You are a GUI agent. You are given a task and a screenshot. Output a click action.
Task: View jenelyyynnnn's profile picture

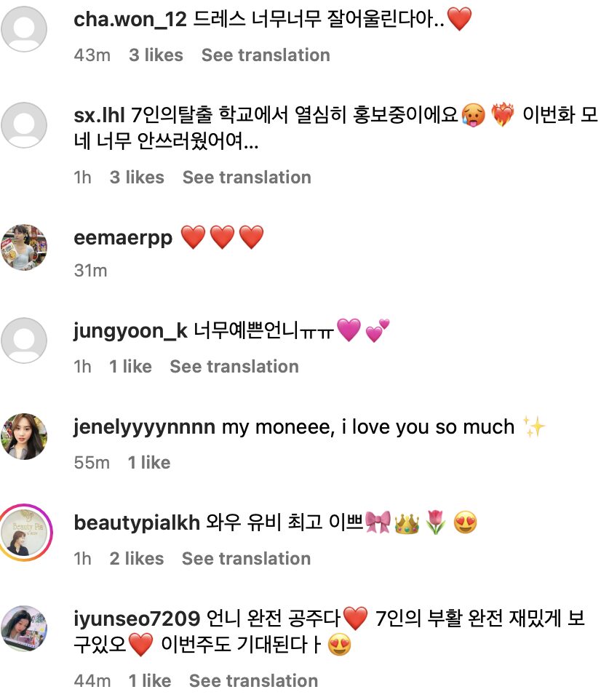pos(24,437)
